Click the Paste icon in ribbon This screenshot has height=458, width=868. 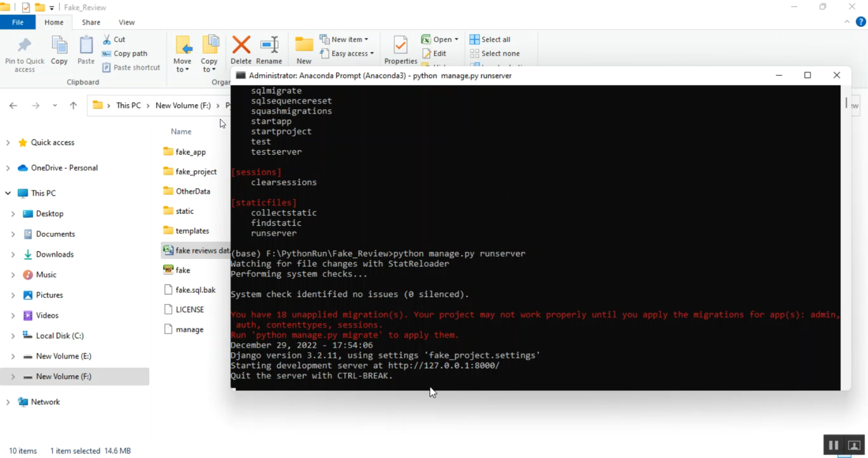pos(86,46)
